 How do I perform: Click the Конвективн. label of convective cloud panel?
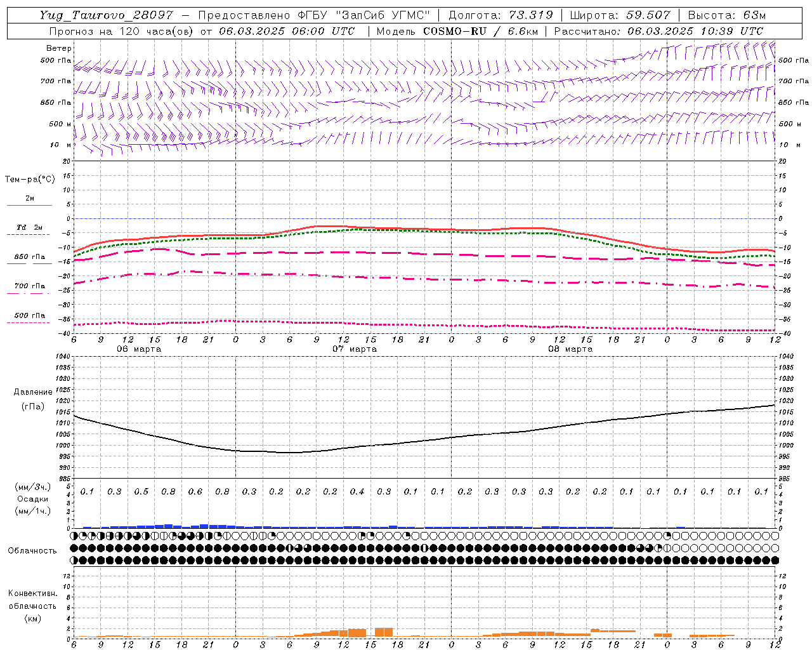coord(32,594)
